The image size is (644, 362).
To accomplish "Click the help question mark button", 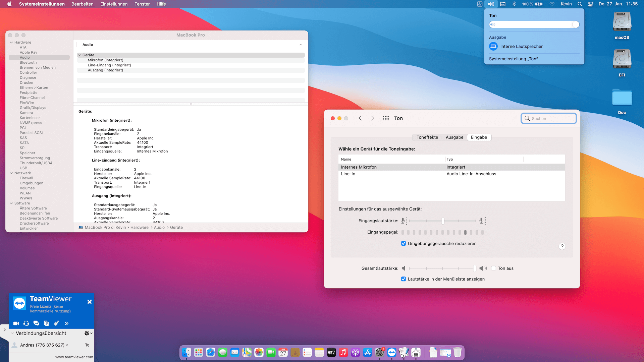I will pyautogui.click(x=562, y=246).
